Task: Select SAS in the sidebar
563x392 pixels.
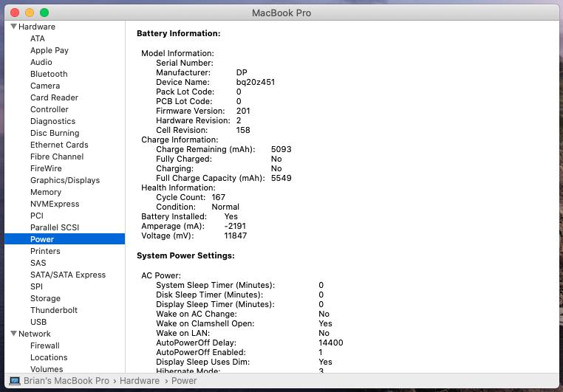Action: click(38, 263)
